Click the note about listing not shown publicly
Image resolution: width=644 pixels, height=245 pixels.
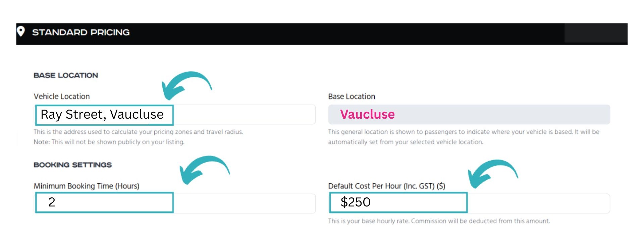(x=109, y=142)
